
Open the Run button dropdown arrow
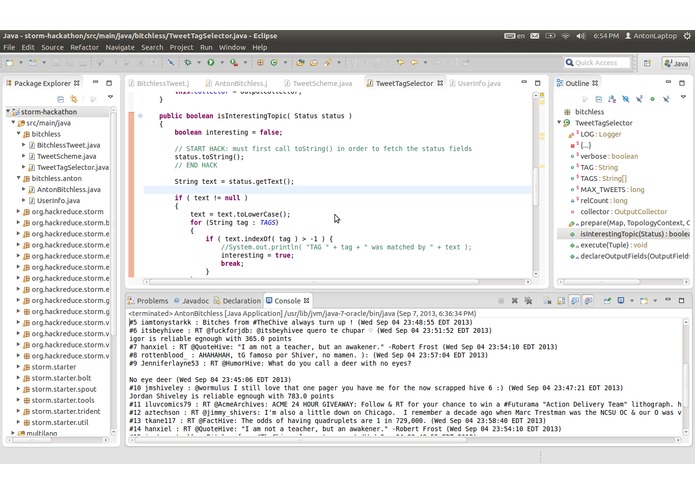tap(222, 63)
